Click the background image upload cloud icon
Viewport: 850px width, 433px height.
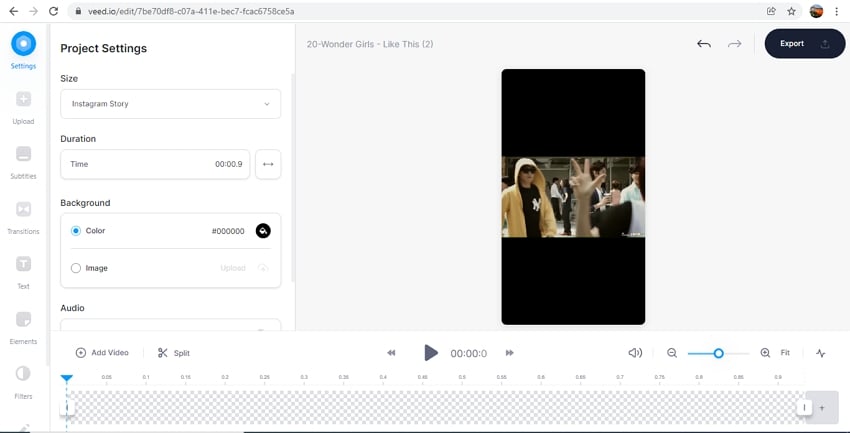(263, 268)
